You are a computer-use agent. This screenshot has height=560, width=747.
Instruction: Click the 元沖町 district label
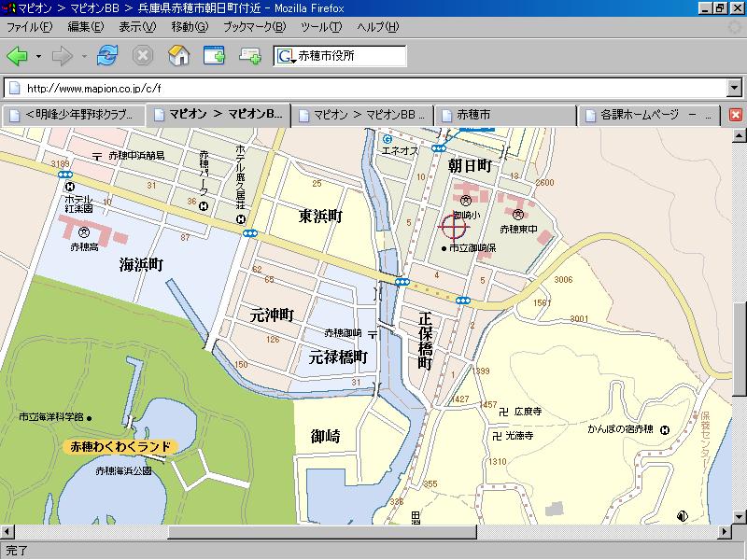[x=272, y=315]
